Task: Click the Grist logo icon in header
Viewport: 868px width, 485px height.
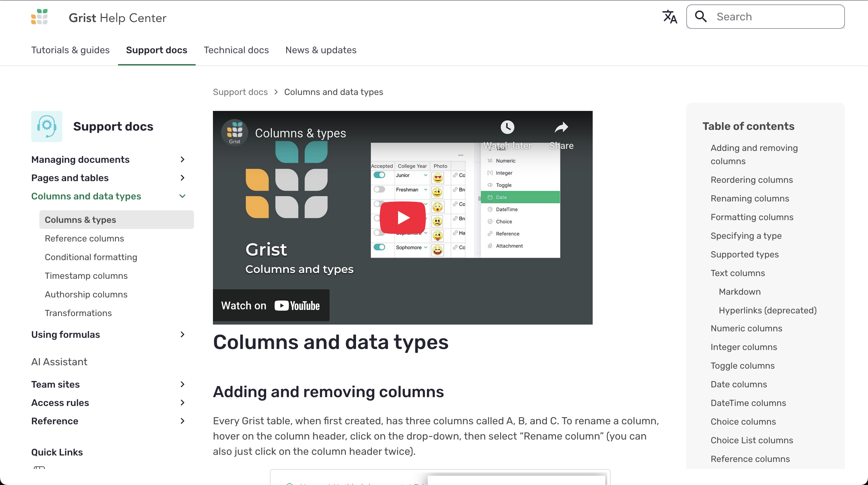Action: click(x=39, y=17)
